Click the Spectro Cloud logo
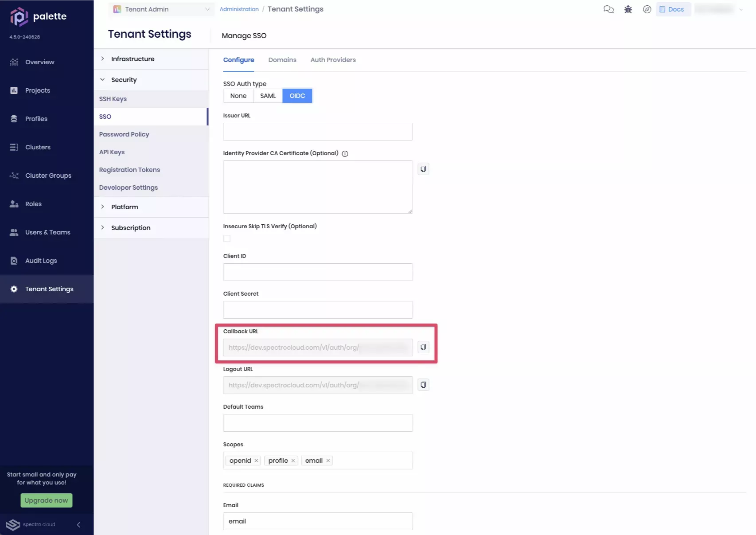The height and width of the screenshot is (535, 756). (x=31, y=525)
